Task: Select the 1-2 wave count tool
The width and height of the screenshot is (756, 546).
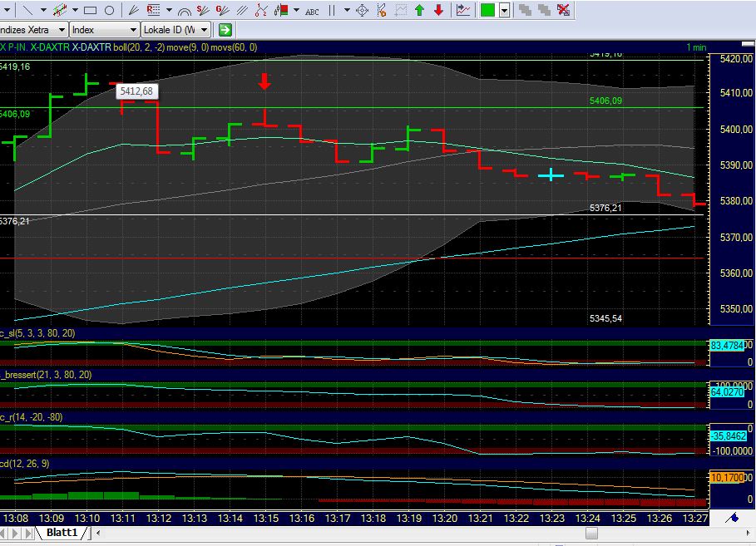Action: coord(261,10)
